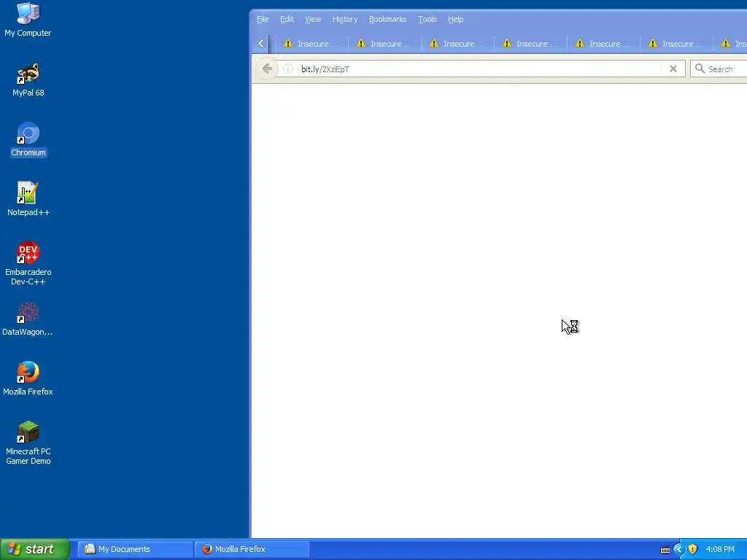Open the Firefox Help menu
747x560 pixels.
coord(455,19)
